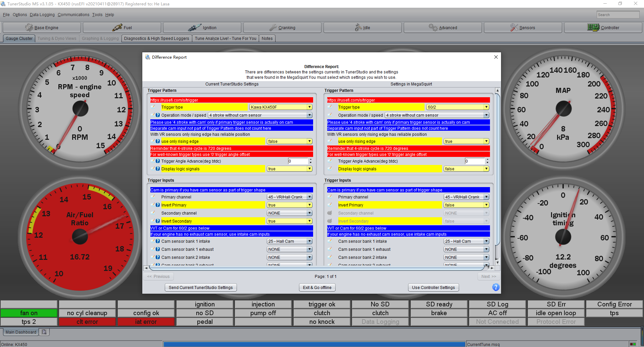Click the help icon in Difference Report
Screen dimensions: 644x347
pos(496,287)
